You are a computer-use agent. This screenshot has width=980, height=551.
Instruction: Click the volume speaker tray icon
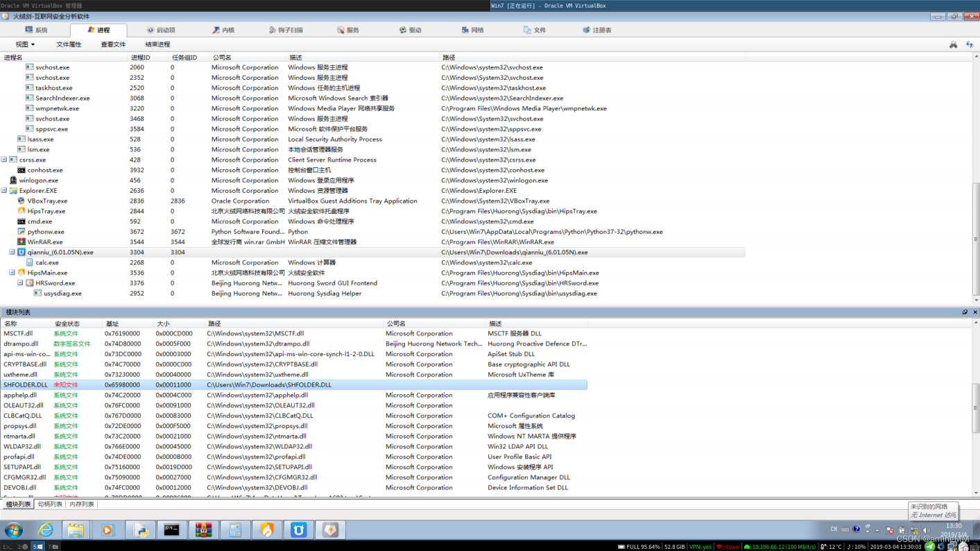[x=927, y=530]
